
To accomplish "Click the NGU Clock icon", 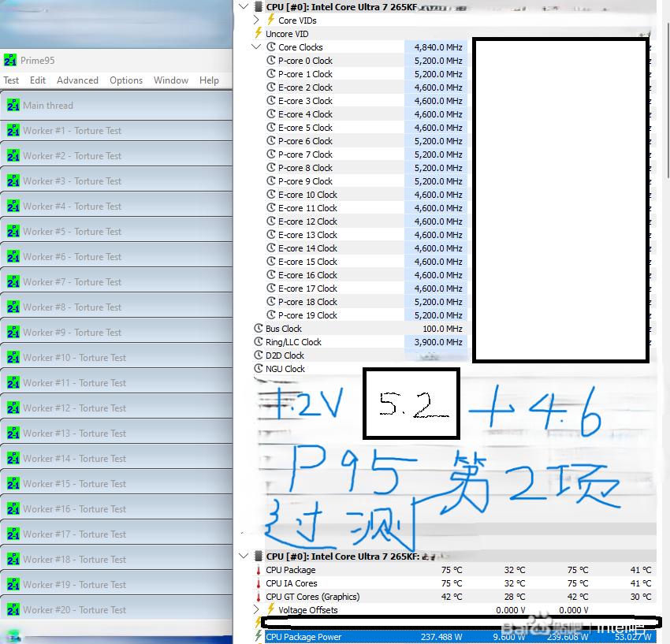I will (x=258, y=368).
